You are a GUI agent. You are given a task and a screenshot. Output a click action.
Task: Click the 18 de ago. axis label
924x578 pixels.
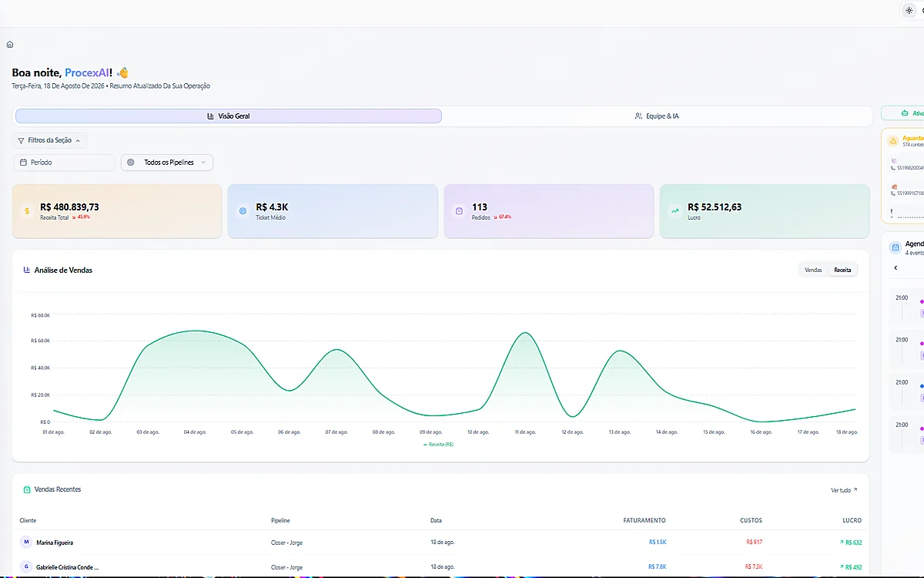pyautogui.click(x=845, y=432)
